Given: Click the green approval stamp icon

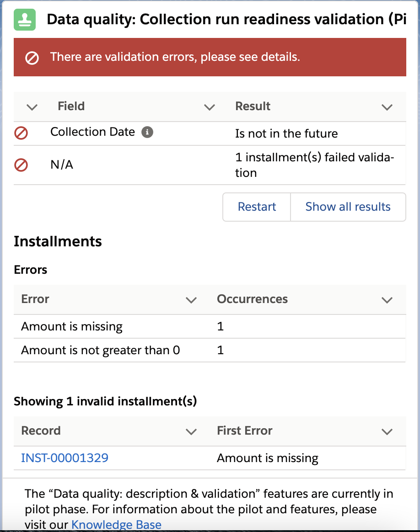Looking at the screenshot, I should coord(25,19).
